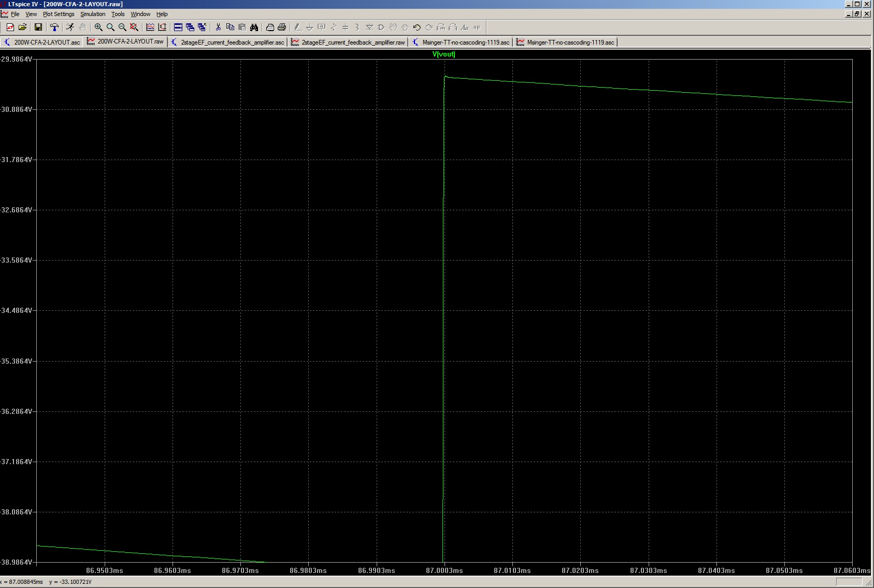The height and width of the screenshot is (588, 874).
Task: Open the File menu
Action: [15, 14]
